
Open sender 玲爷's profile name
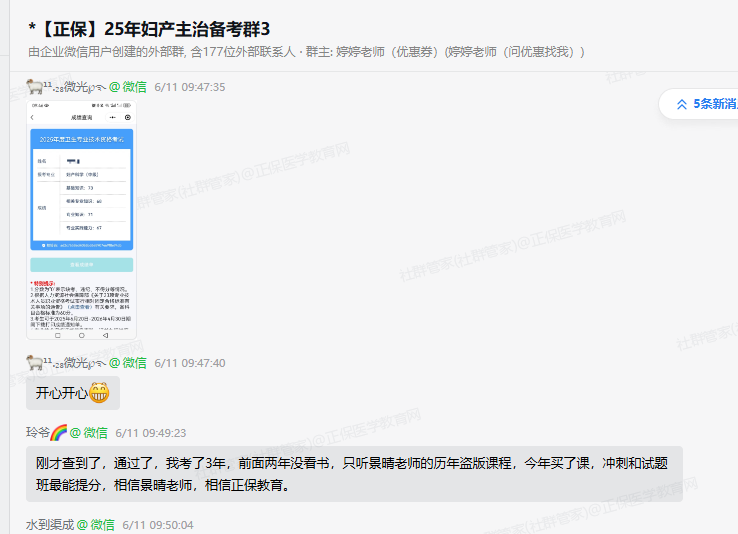coord(37,433)
